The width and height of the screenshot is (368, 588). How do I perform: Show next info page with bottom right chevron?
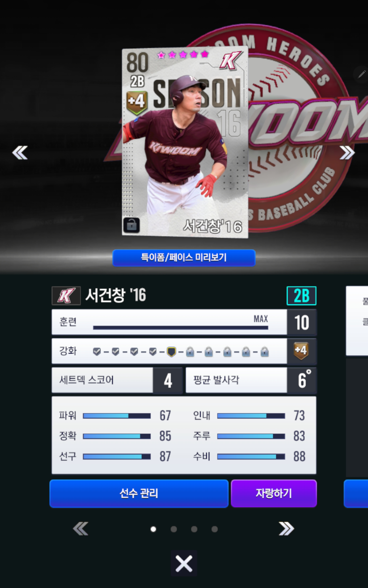[287, 529]
